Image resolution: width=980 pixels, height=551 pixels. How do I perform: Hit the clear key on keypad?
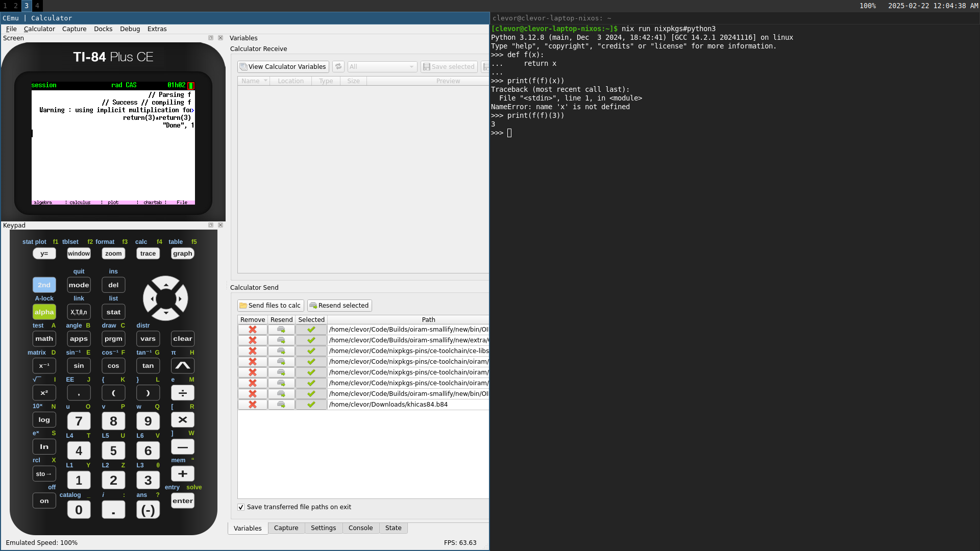click(183, 338)
